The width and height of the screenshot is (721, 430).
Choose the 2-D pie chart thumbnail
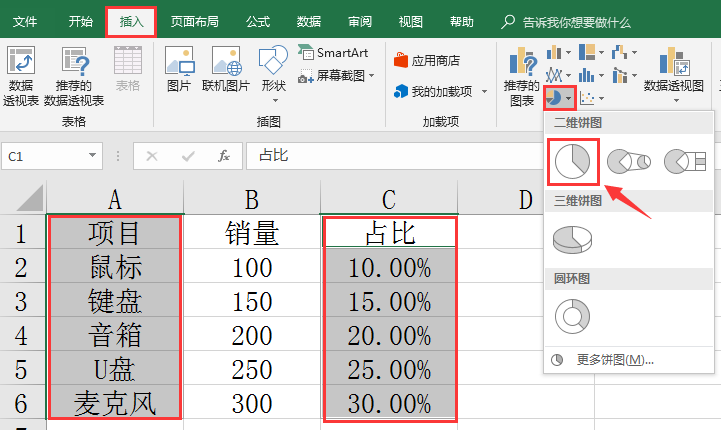pos(572,161)
